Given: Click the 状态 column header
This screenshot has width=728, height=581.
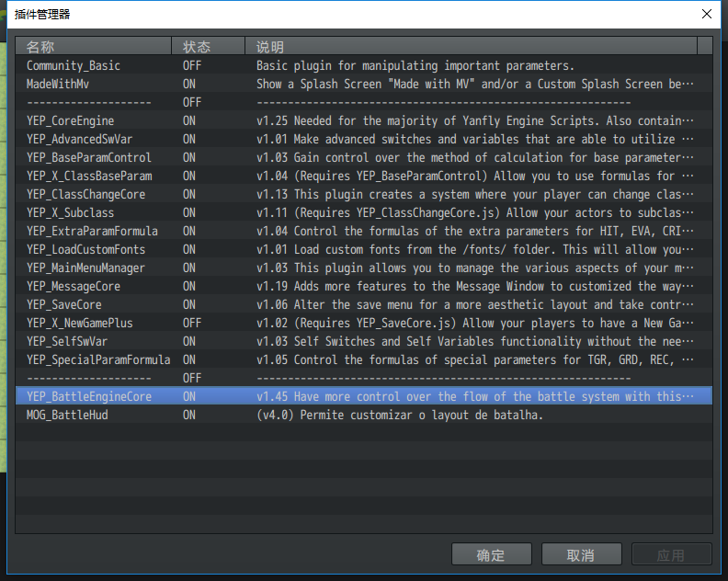Looking at the screenshot, I should coord(208,47).
